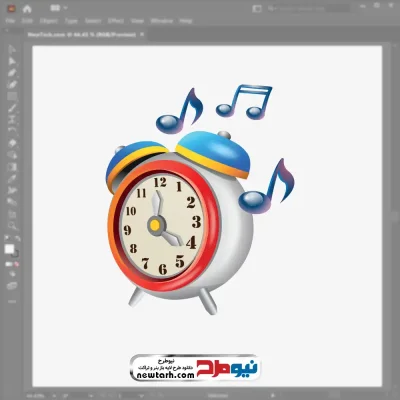Change the screen mode icon
Viewport: 400px width, 400px height.
click(x=12, y=286)
